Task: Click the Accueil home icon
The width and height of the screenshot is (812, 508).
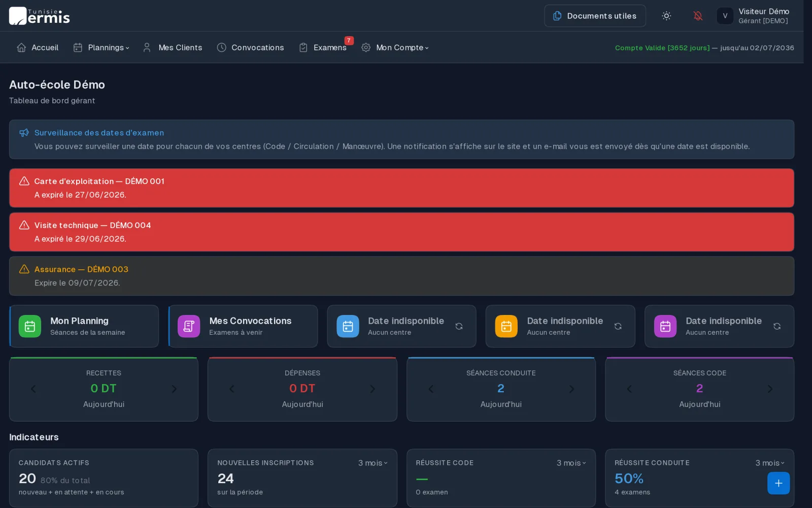Action: [x=21, y=47]
